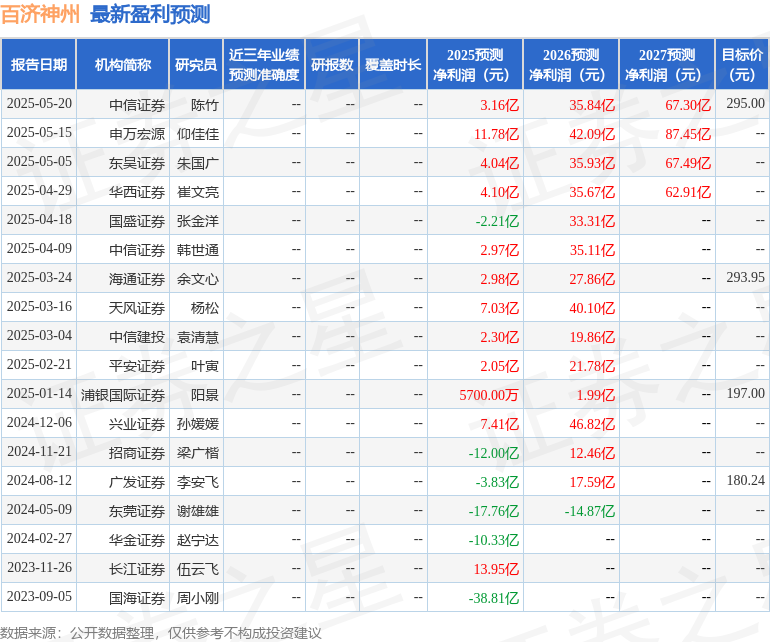Screen dimensions: 770x642
Task: Click the 数据来源 disclaimer footer text
Action: [x=161, y=633]
